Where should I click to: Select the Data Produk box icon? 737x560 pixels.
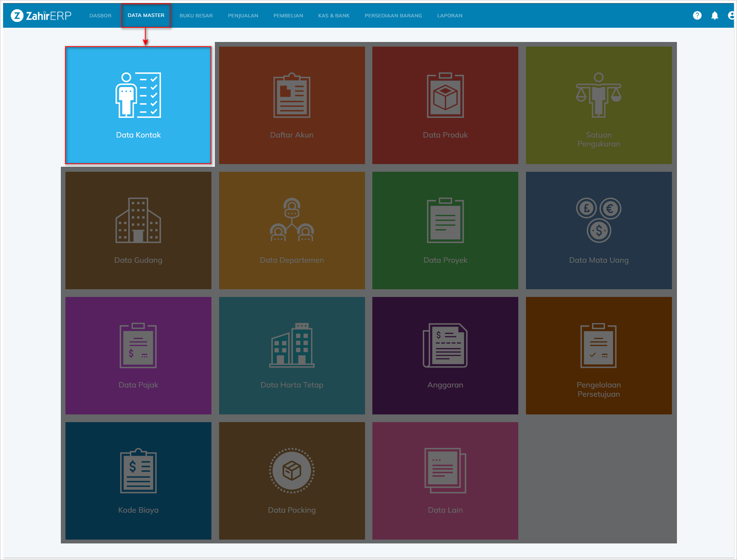[445, 96]
